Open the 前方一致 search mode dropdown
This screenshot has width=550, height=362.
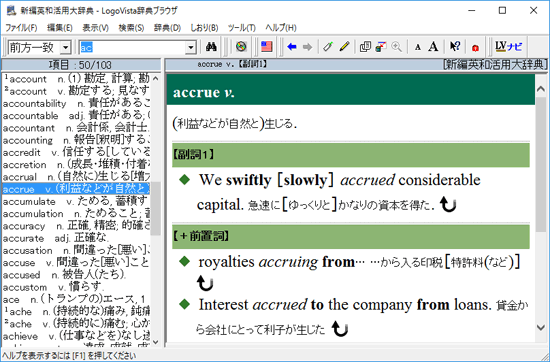[x=65, y=47]
